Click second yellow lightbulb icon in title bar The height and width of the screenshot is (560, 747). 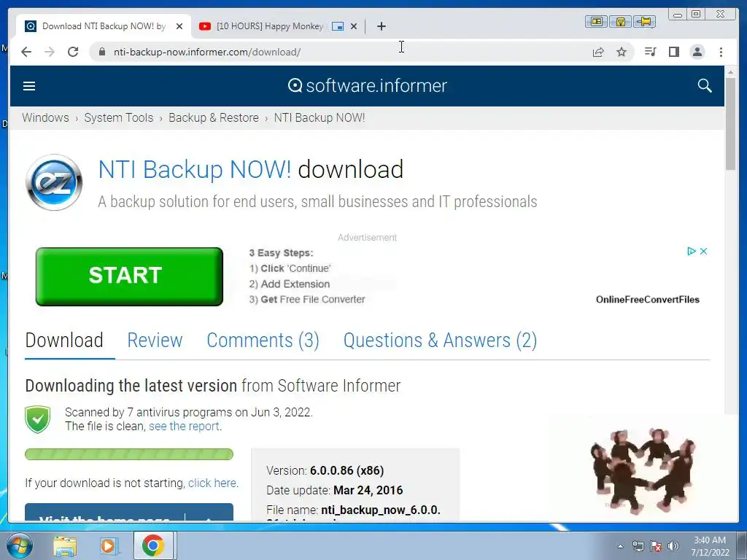[x=621, y=21]
